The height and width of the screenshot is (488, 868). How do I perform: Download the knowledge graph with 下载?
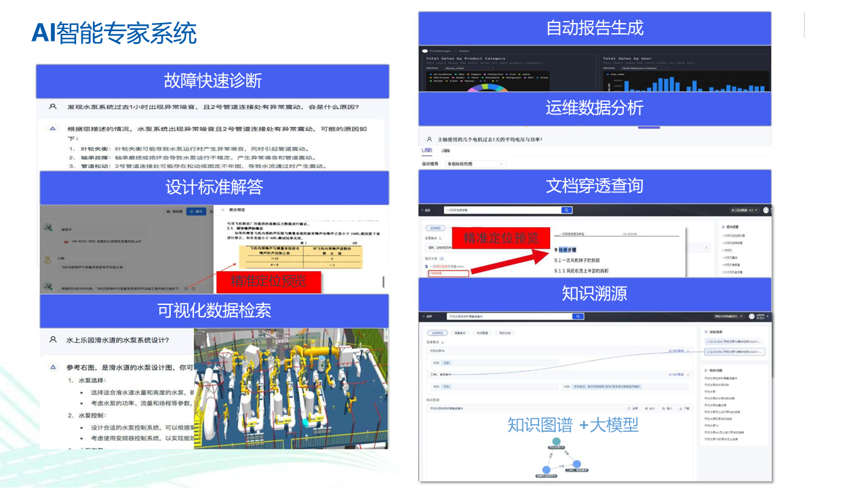coord(685,409)
